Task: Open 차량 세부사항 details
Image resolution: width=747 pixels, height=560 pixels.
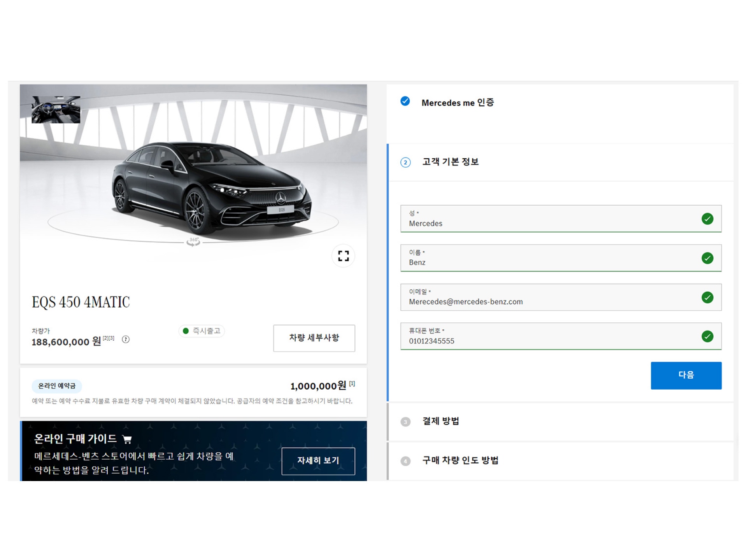Action: pos(314,338)
